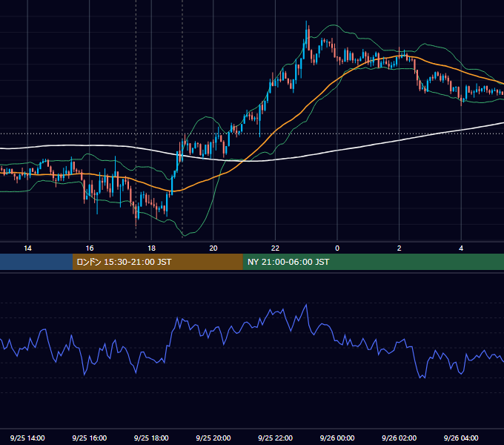Click the 9/25 22:00 time label
Viewport: 504px width, 445px height.
pyautogui.click(x=275, y=438)
